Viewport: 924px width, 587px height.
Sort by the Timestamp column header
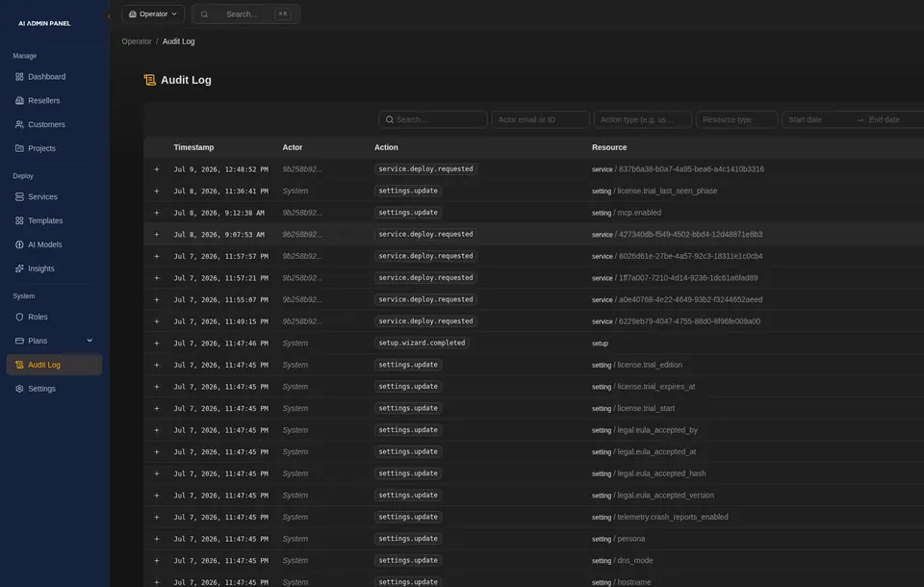[193, 147]
